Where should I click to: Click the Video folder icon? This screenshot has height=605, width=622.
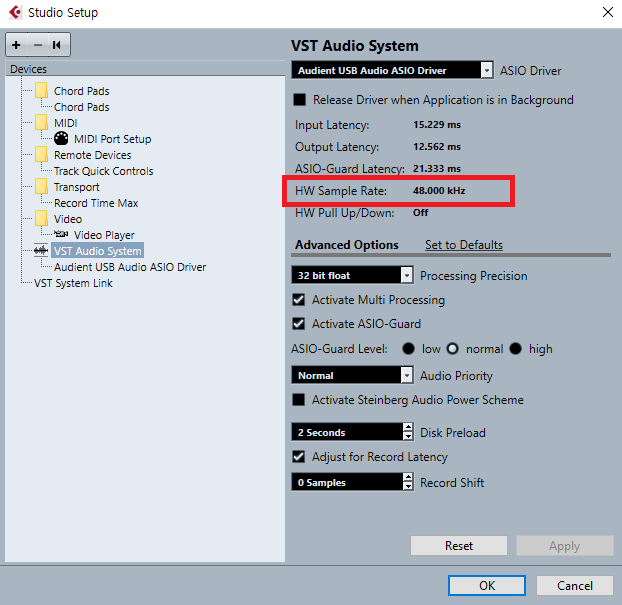41,219
